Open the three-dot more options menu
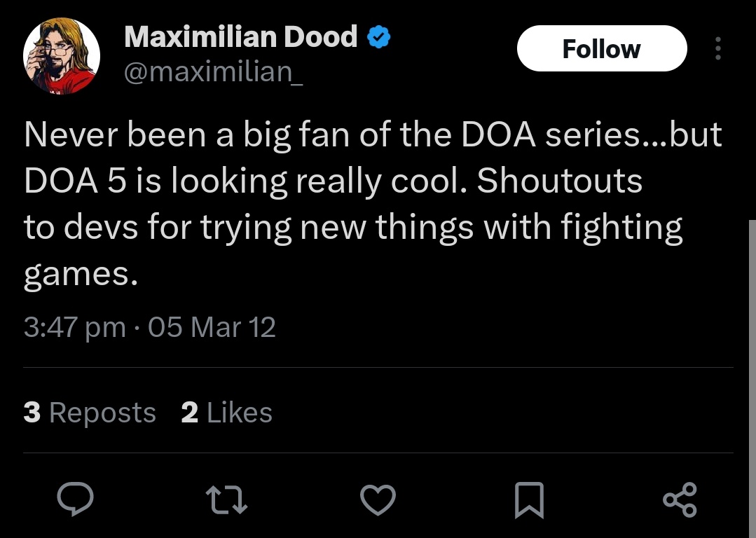 click(717, 49)
